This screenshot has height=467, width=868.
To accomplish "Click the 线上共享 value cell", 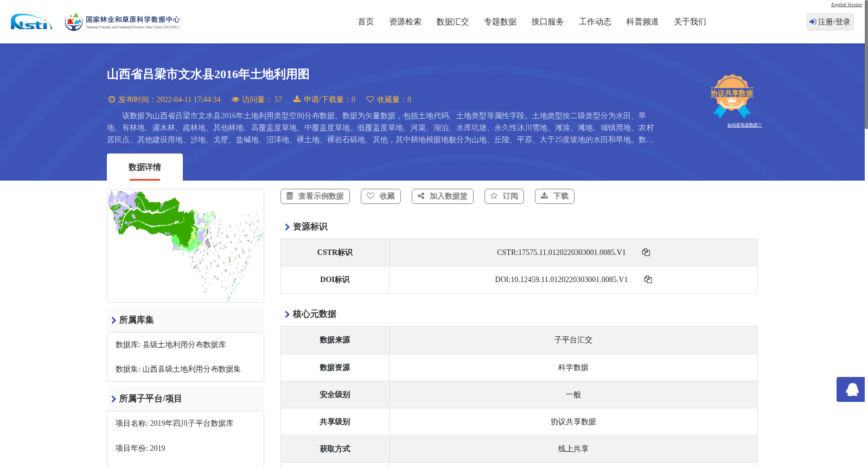I will coord(573,449).
